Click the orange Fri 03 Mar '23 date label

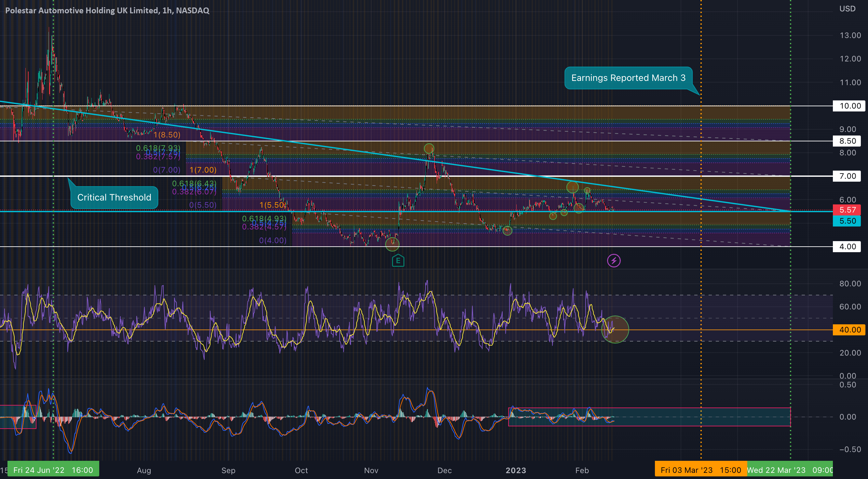tap(700, 470)
